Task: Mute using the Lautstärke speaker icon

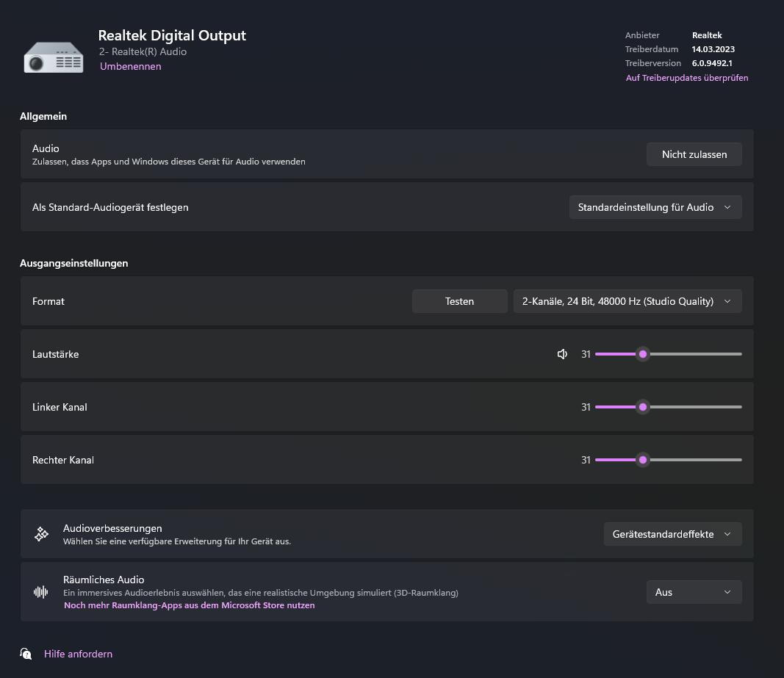Action: [x=563, y=354]
